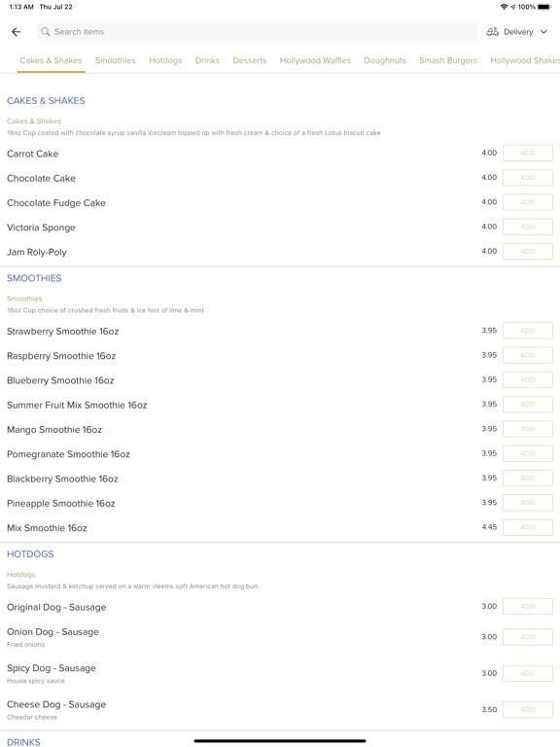
Task: Check the battery icon in status bar
Action: pyautogui.click(x=544, y=7)
